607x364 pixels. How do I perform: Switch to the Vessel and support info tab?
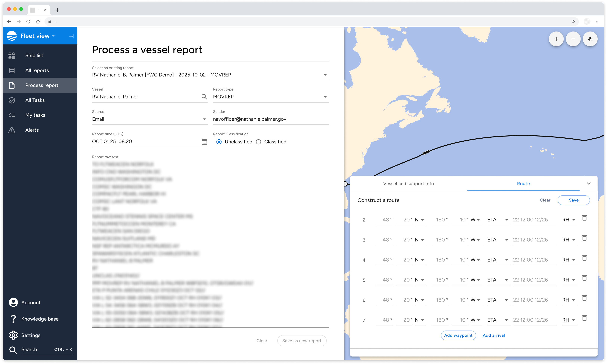(408, 183)
